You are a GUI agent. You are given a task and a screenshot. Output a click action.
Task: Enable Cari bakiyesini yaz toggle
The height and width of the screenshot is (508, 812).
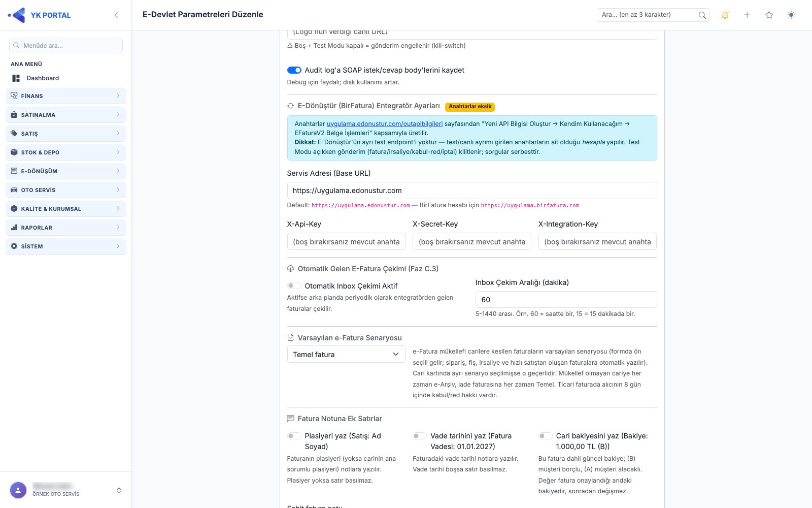tap(546, 436)
